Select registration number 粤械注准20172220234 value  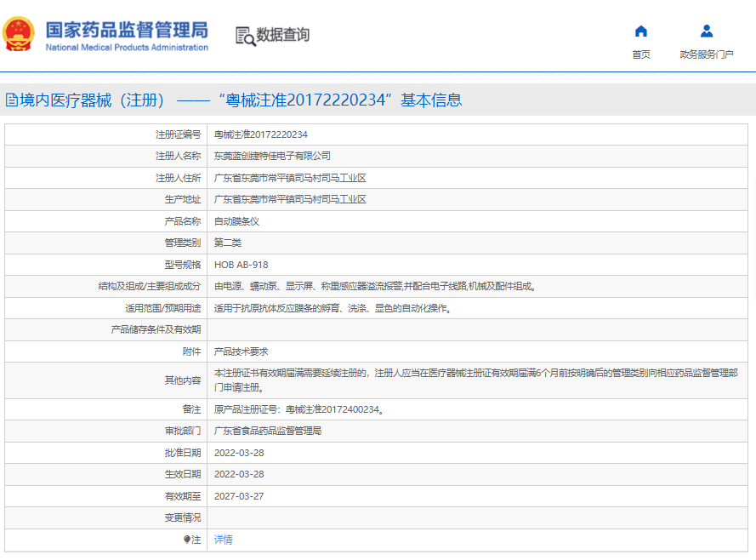coord(261,134)
